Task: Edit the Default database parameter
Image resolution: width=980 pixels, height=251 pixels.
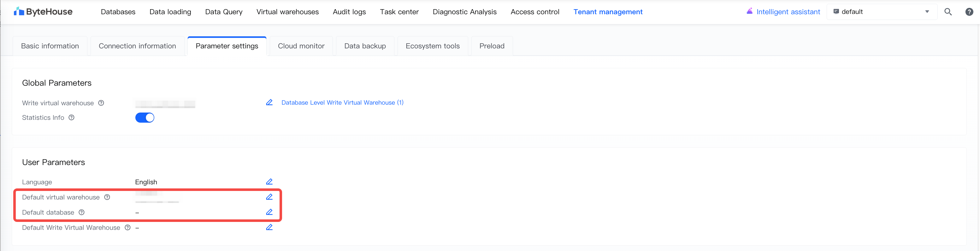Action: click(269, 212)
